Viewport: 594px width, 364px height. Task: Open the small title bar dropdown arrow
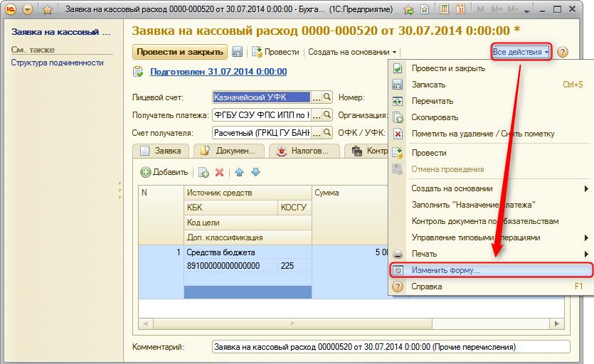click(526, 11)
